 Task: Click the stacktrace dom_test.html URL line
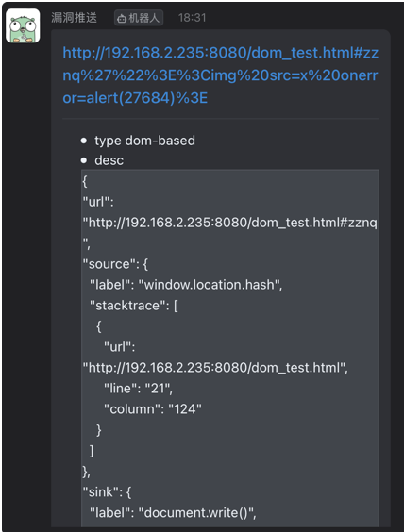click(x=215, y=368)
